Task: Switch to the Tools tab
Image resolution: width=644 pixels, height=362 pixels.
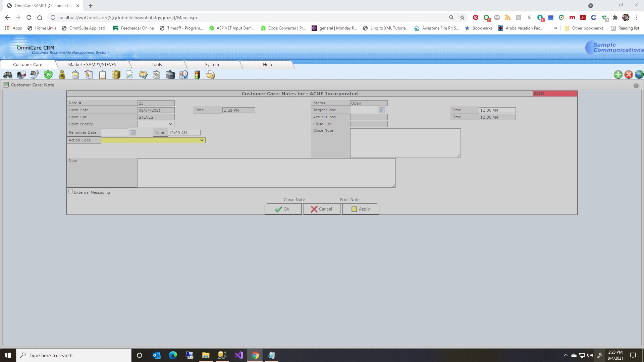Action: click(157, 65)
